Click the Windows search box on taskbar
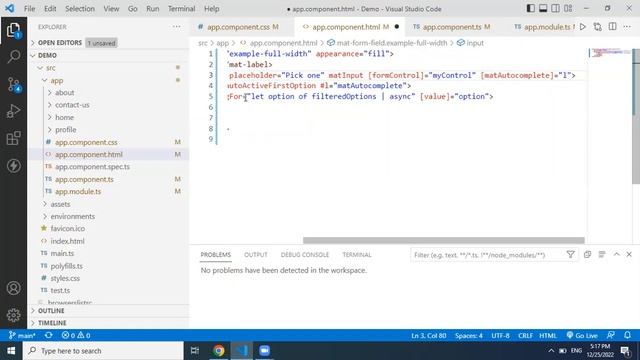 tap(103, 351)
